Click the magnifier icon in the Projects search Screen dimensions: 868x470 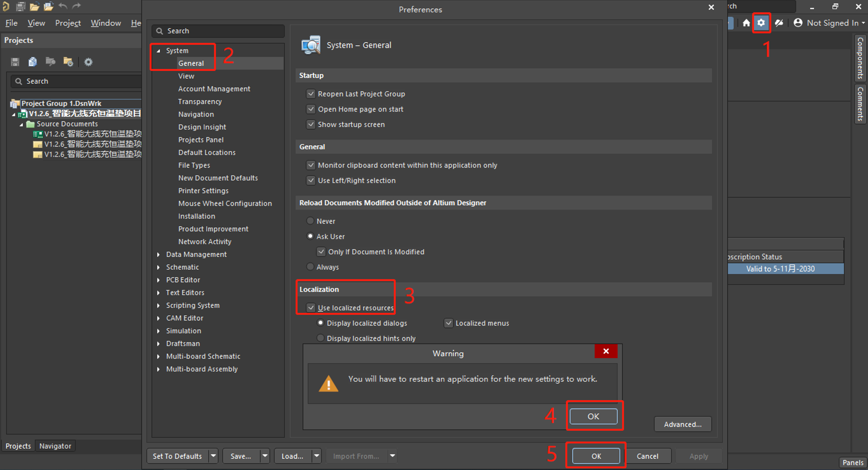tap(18, 81)
